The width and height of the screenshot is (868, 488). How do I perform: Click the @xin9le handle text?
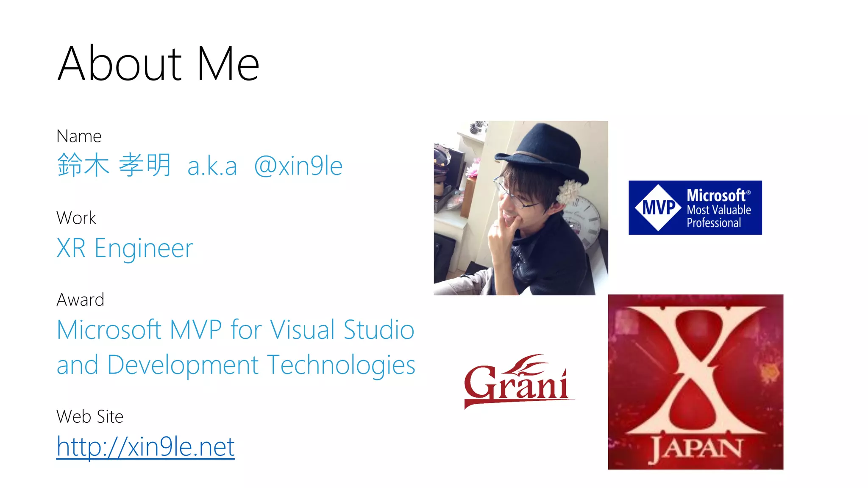tap(298, 166)
